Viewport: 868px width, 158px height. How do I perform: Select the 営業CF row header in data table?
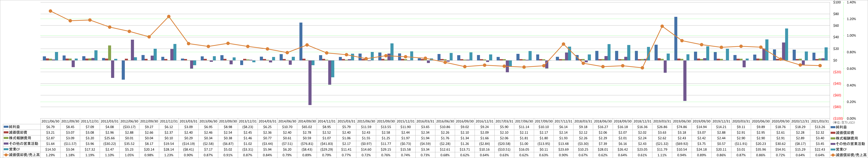click(22, 149)
